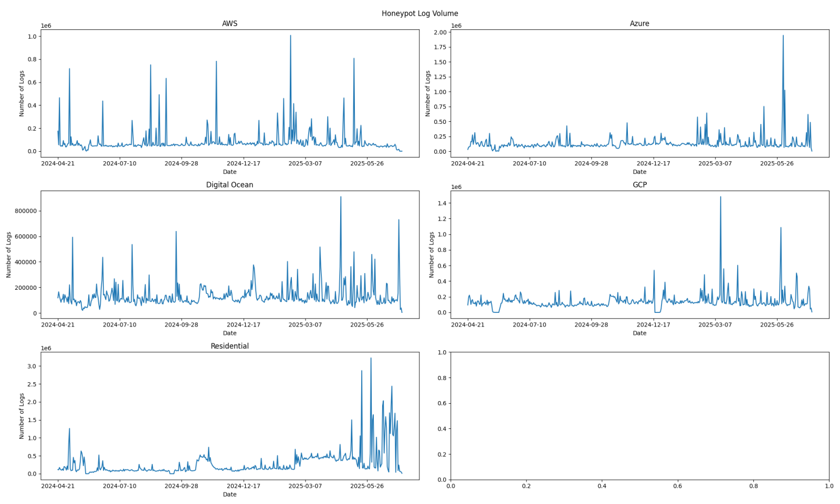This screenshot has width=840, height=504.
Task: Click the x-axis 0.2 tick of empty subplot
Action: pos(527,486)
